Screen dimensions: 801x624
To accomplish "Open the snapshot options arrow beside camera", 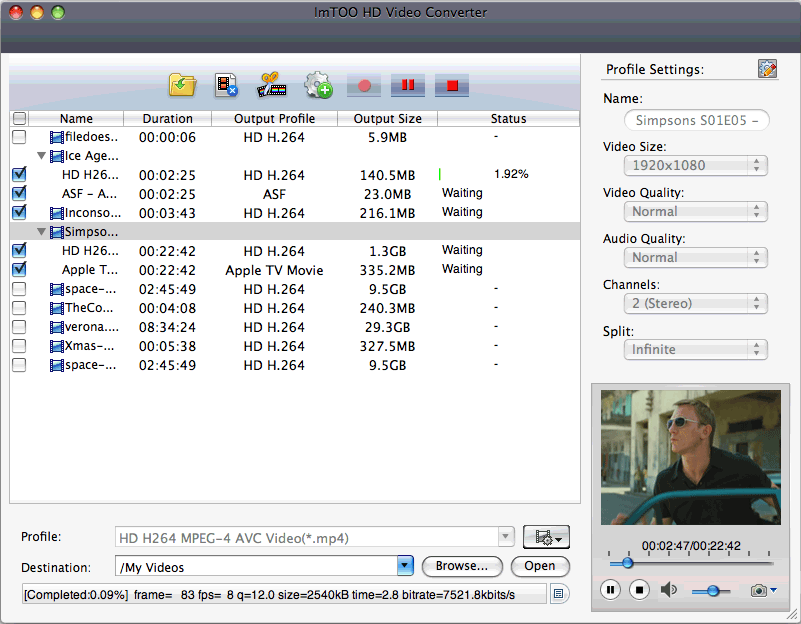I will [x=773, y=591].
